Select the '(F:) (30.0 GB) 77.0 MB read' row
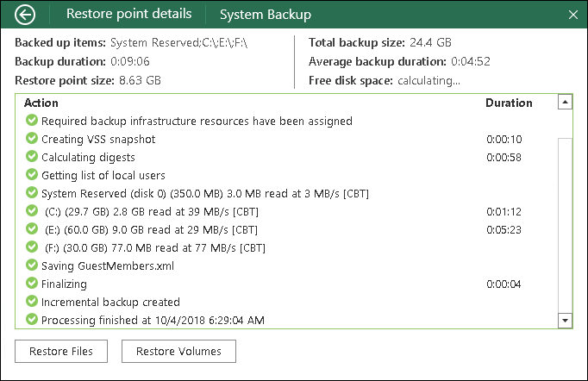This screenshot has height=381, width=588. [287, 248]
